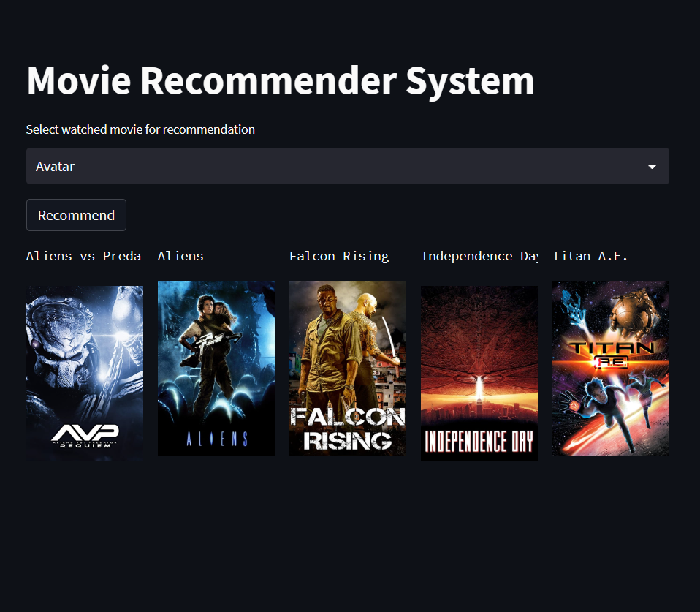Open the movie selection dropdown arrow
Screen dimensions: 700x612
pyautogui.click(x=652, y=167)
